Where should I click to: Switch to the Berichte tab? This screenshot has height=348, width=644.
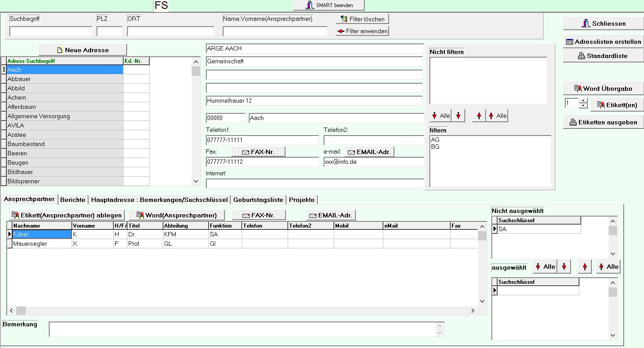[x=73, y=200]
